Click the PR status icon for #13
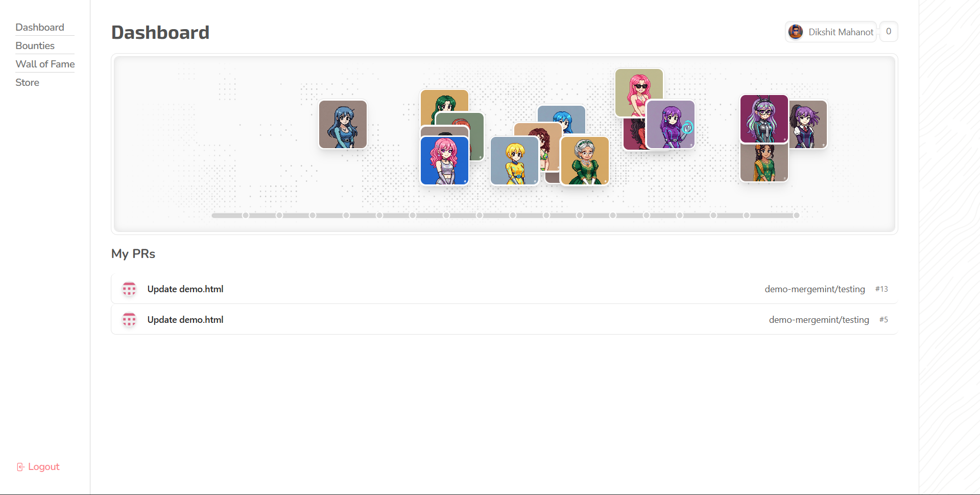The width and height of the screenshot is (980, 495). tap(129, 289)
